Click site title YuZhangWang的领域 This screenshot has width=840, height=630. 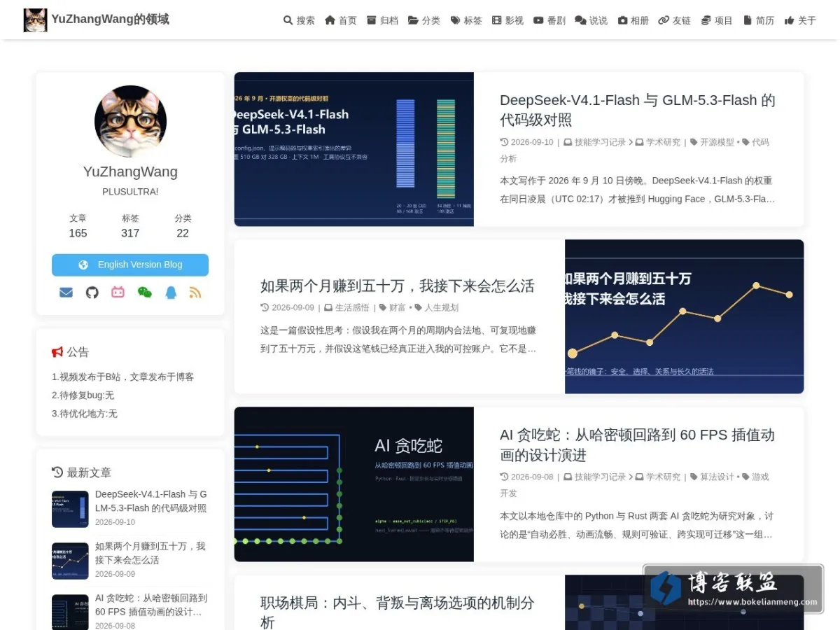point(111,20)
